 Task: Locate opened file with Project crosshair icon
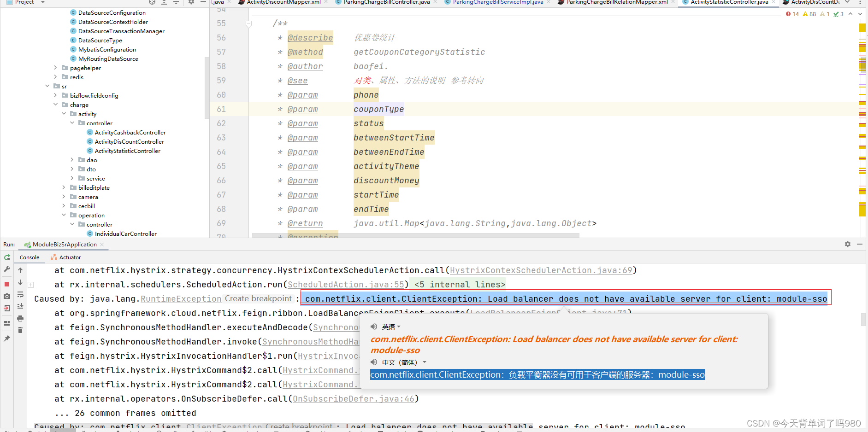[152, 3]
